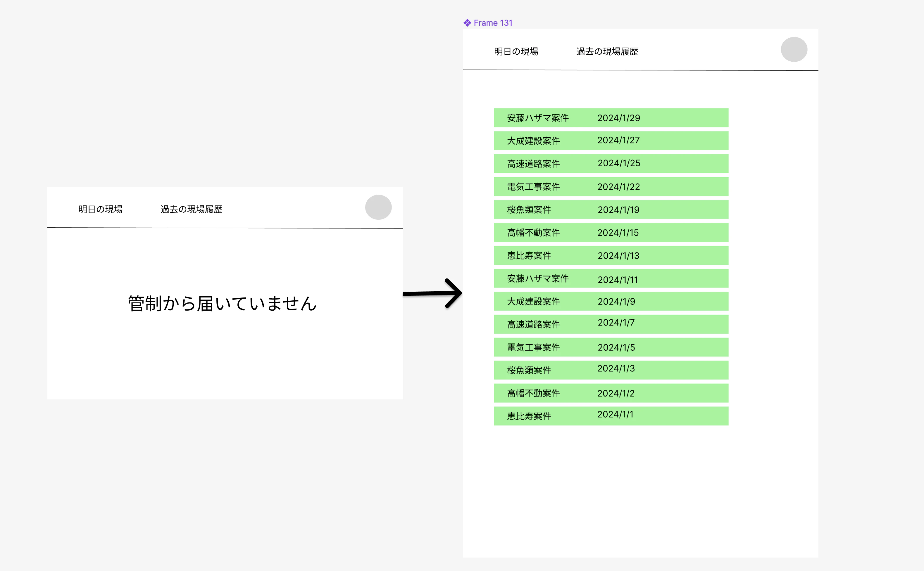Open the 2024/1/27 row
The height and width of the screenshot is (571, 924).
coord(611,141)
